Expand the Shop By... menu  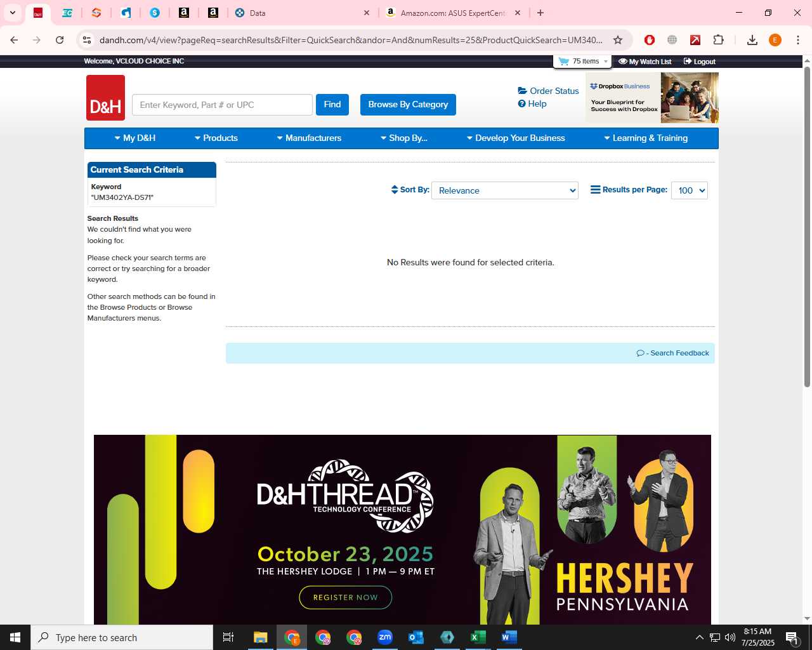point(403,138)
